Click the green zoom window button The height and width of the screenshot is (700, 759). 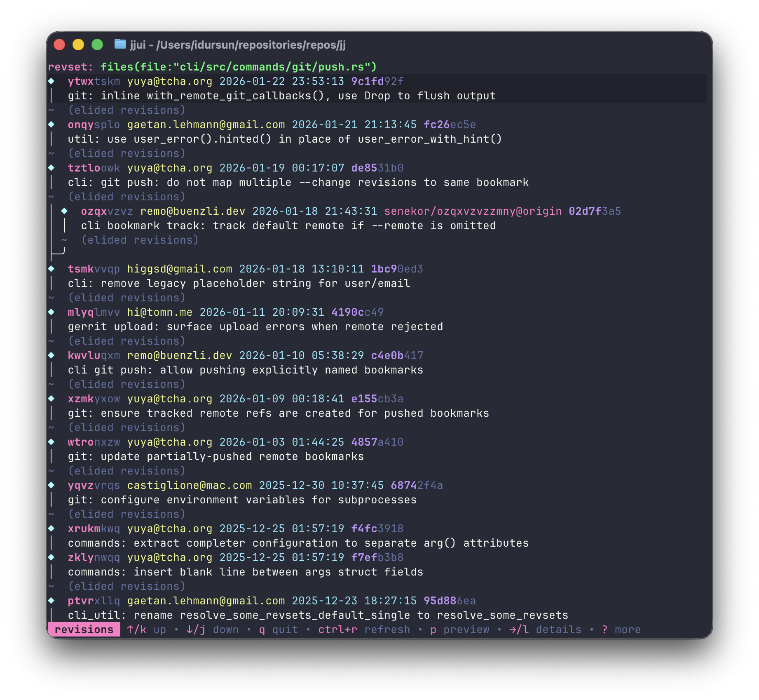[97, 45]
